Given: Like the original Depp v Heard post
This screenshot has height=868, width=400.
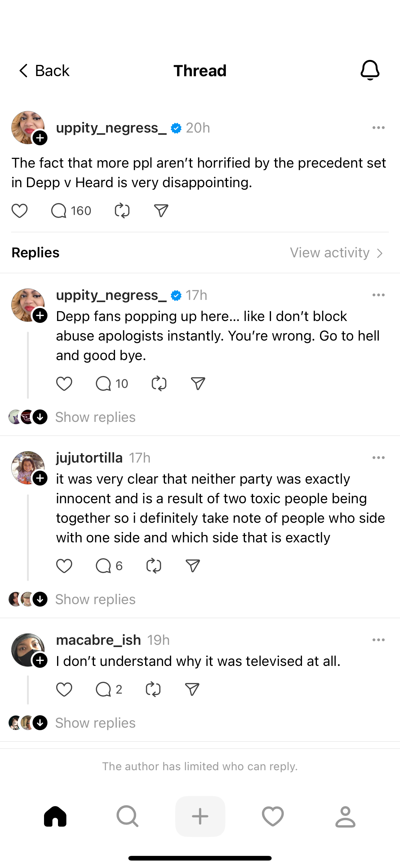Looking at the screenshot, I should (20, 211).
